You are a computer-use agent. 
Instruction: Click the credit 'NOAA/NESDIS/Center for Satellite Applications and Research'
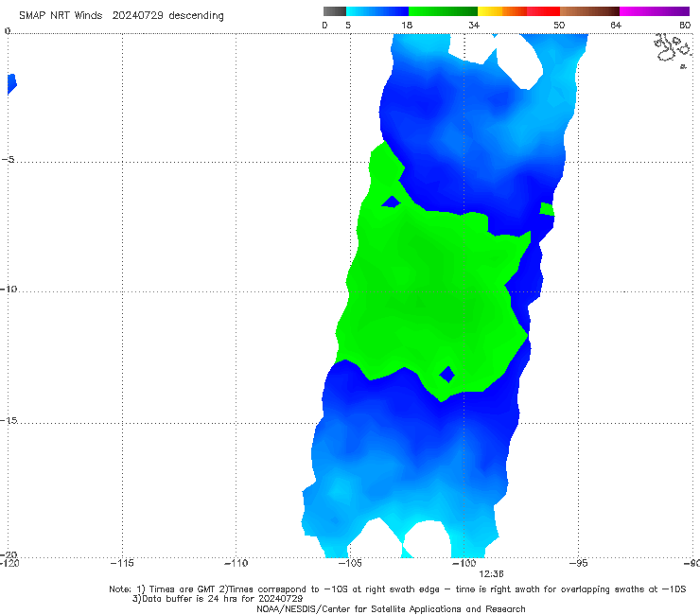coord(391,608)
